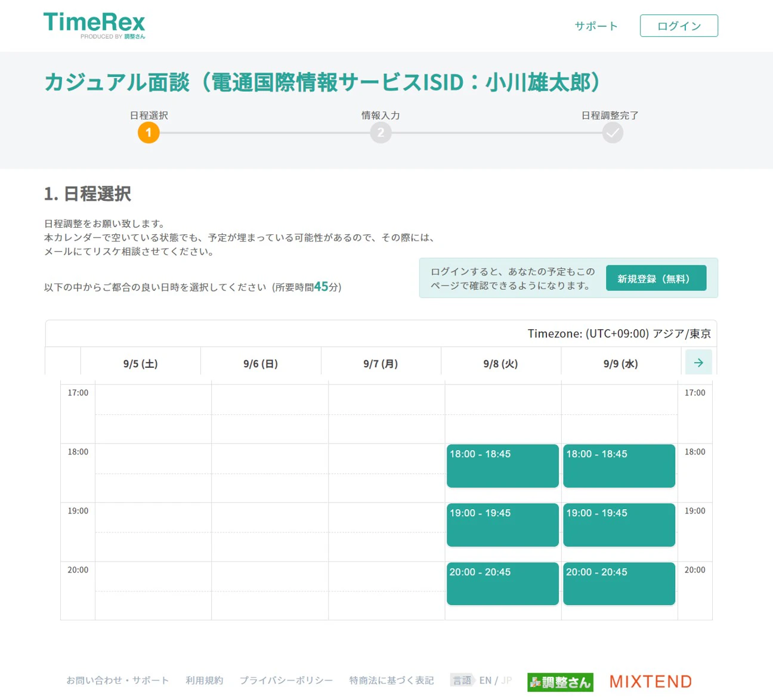The width and height of the screenshot is (773, 700).
Task: Click step 1 orange circle indicator
Action: 149,132
